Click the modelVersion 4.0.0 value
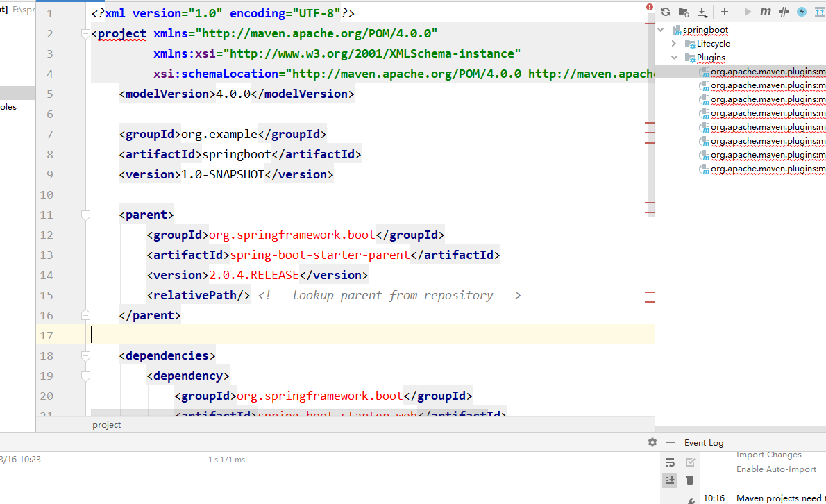The image size is (826, 504). 233,94
